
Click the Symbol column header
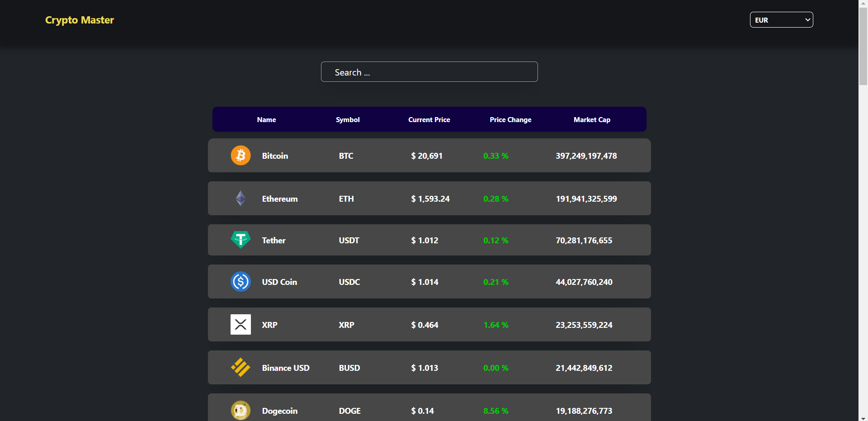click(348, 119)
